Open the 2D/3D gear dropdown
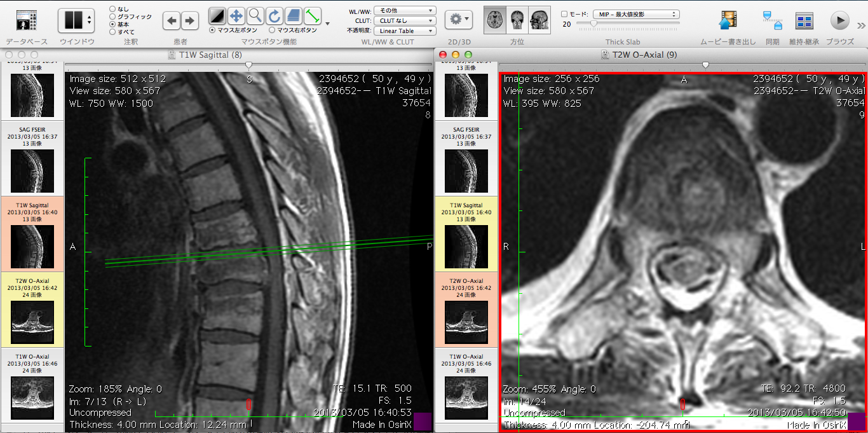This screenshot has width=868, height=433. coord(459,20)
